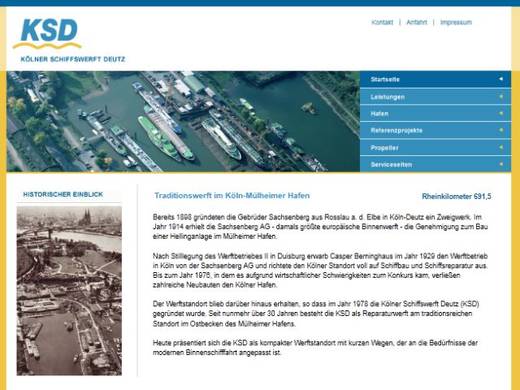Image resolution: width=520 pixels, height=390 pixels.
Task: Click paragraph starting Heute präsentiert sich
Action: pos(315,348)
